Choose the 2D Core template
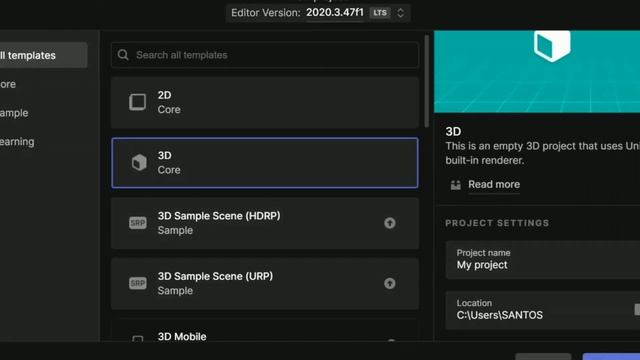640x360 pixels. (264, 102)
